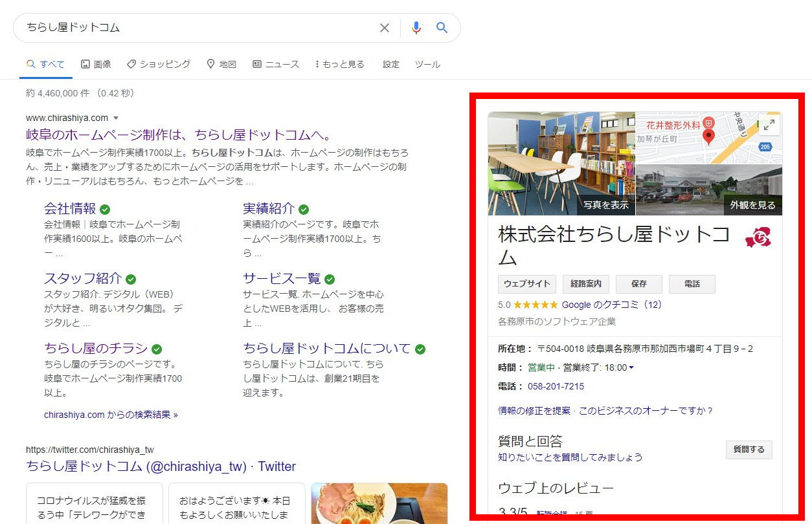Screen dimensions: 812x524
Task: Open the ちらし屋ドットコムについて sitelink
Action: pyautogui.click(x=327, y=348)
